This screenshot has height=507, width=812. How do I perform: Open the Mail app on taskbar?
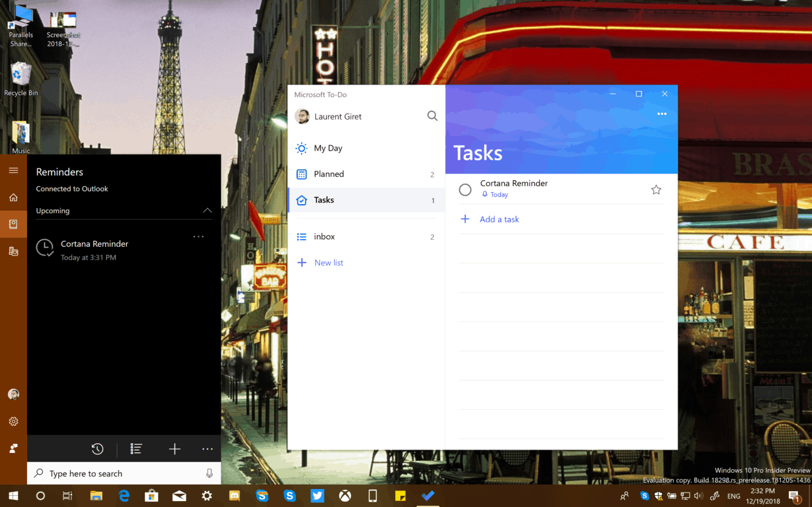(179, 496)
